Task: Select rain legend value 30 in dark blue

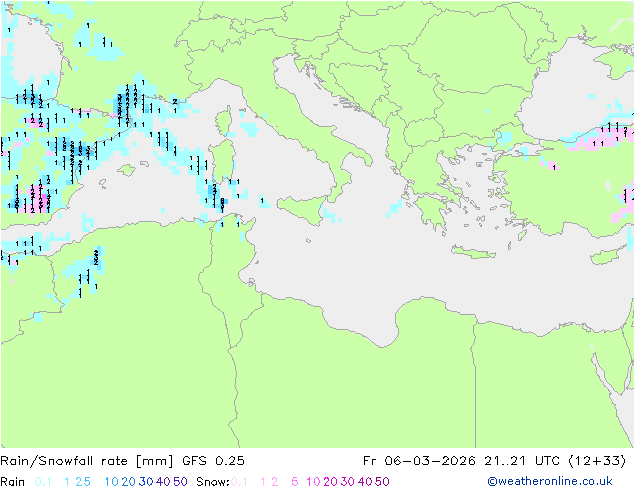Action: click(146, 482)
